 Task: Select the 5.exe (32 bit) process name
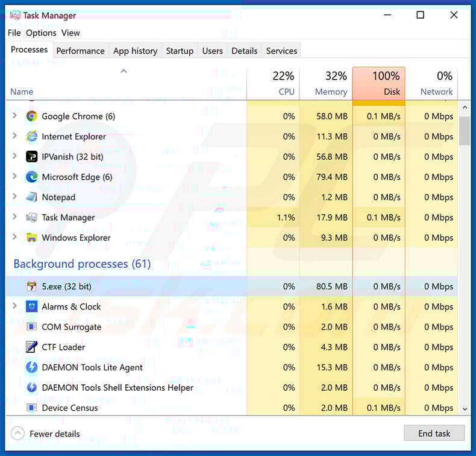pos(66,286)
